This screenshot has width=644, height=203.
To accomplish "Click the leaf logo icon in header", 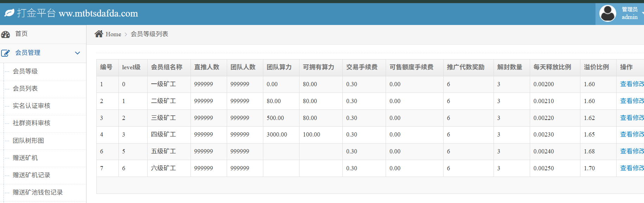I will coord(9,13).
